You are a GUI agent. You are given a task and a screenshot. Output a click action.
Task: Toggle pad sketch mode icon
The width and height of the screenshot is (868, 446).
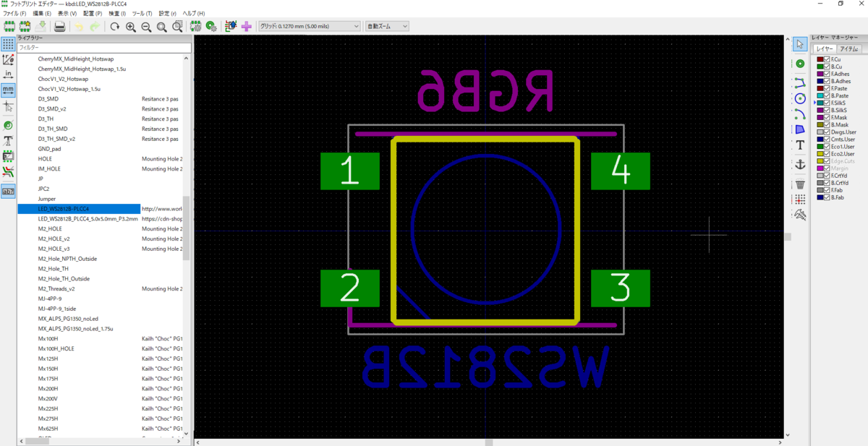[8, 125]
